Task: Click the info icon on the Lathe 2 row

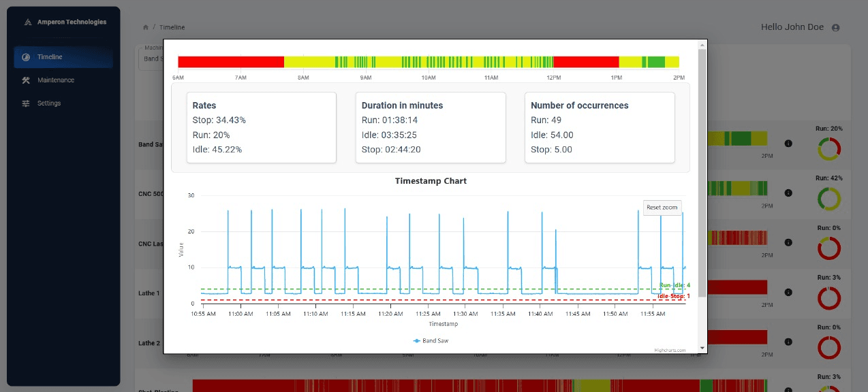Action: (788, 342)
